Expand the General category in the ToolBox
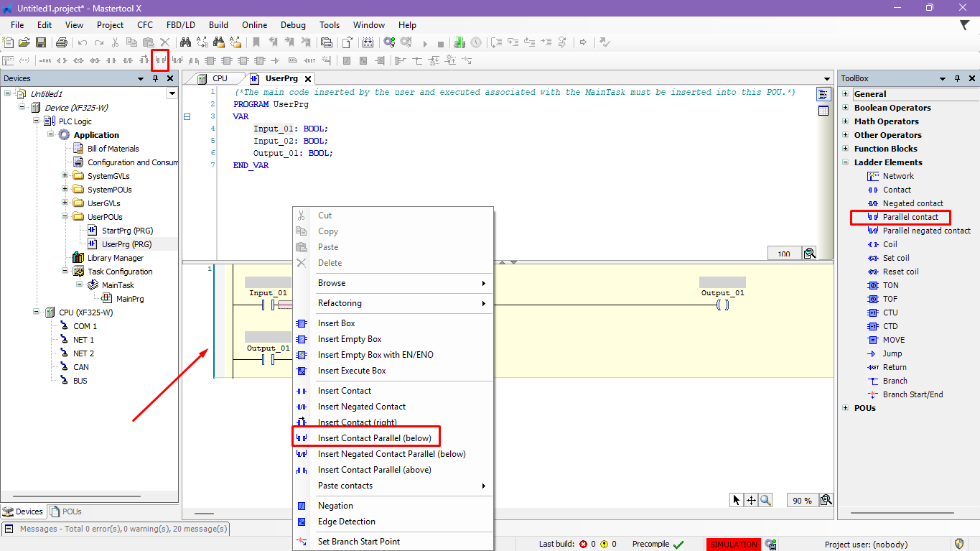 [846, 94]
